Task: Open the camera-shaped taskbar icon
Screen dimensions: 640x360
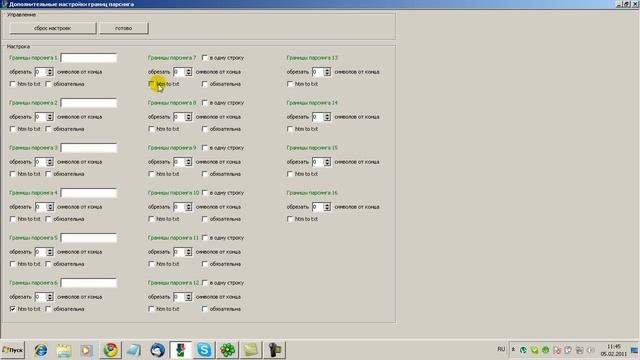Action: pyautogui.click(x=275, y=350)
